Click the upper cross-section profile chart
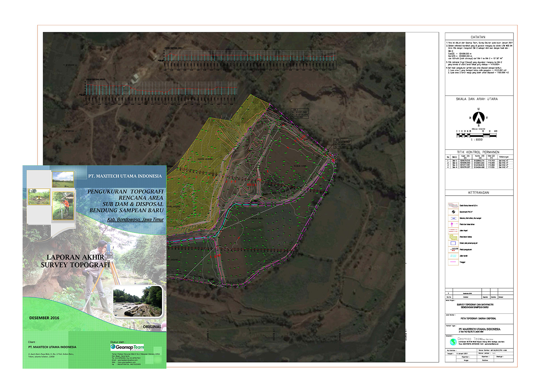Viewport: 555px width, 392px height. (x=250, y=59)
